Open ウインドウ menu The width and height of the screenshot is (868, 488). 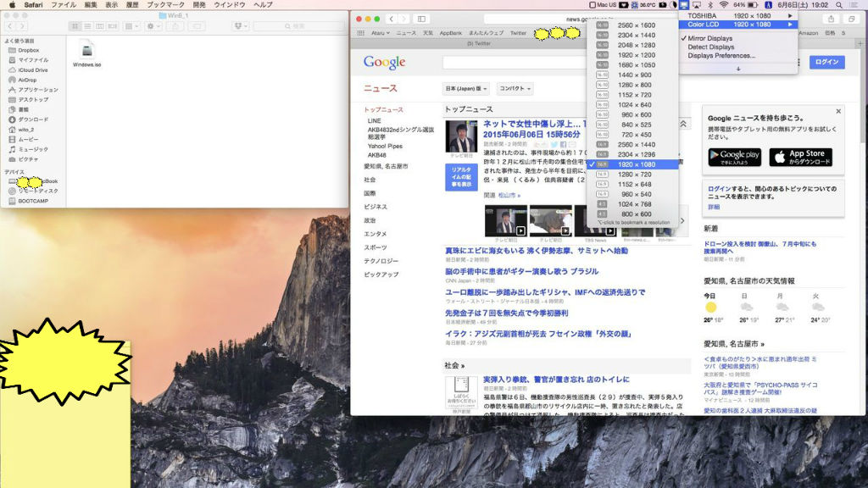click(230, 5)
